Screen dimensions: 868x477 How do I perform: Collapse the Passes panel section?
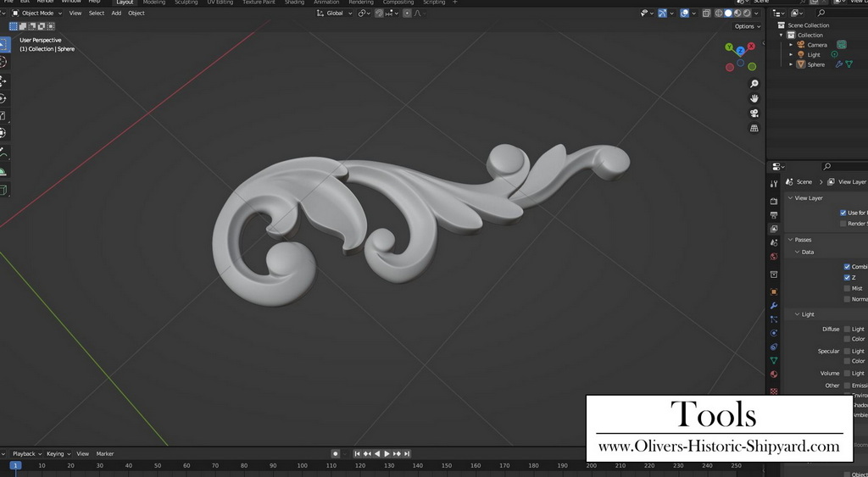(x=802, y=240)
